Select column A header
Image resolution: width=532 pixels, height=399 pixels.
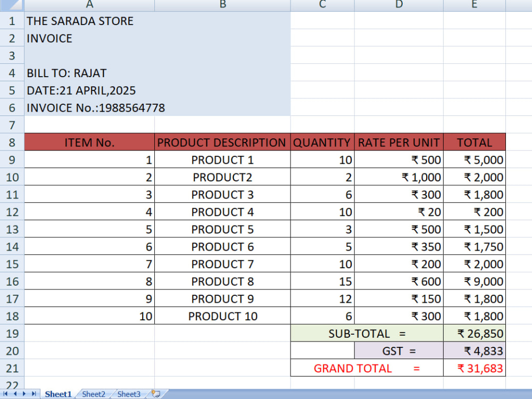pyautogui.click(x=89, y=5)
